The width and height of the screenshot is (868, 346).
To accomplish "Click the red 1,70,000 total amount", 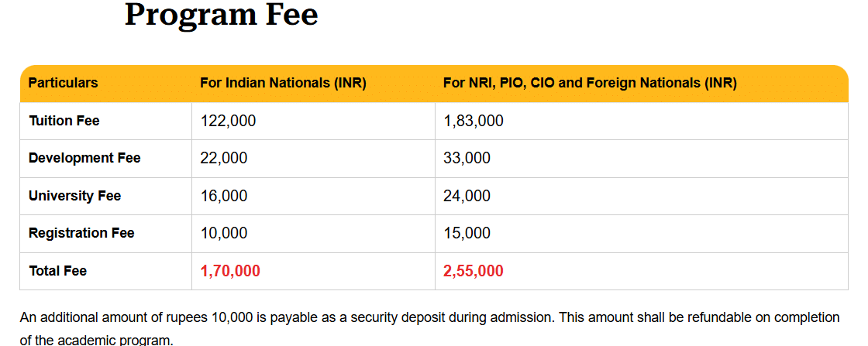I will (x=230, y=271).
